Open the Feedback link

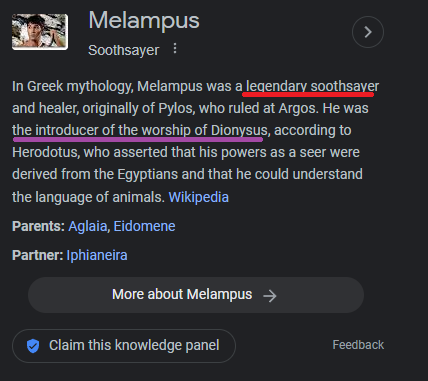(358, 345)
